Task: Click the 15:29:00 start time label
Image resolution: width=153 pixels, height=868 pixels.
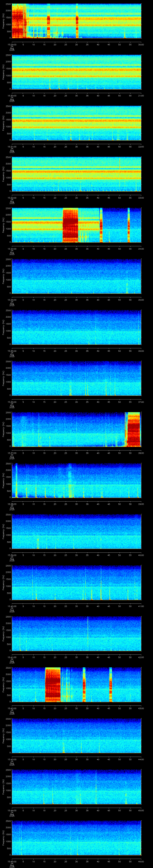Action: pyautogui.click(x=12, y=44)
